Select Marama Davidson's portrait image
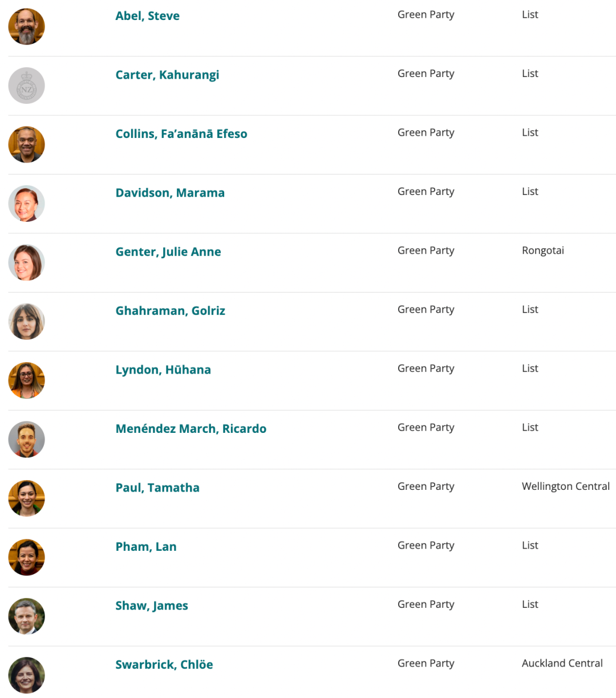The height and width of the screenshot is (698, 616). (26, 204)
